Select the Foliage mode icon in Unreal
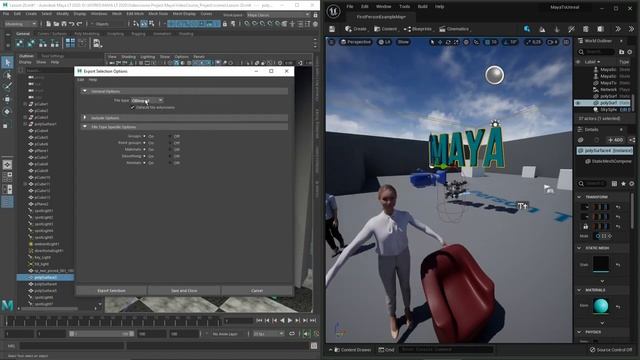 (x=557, y=29)
